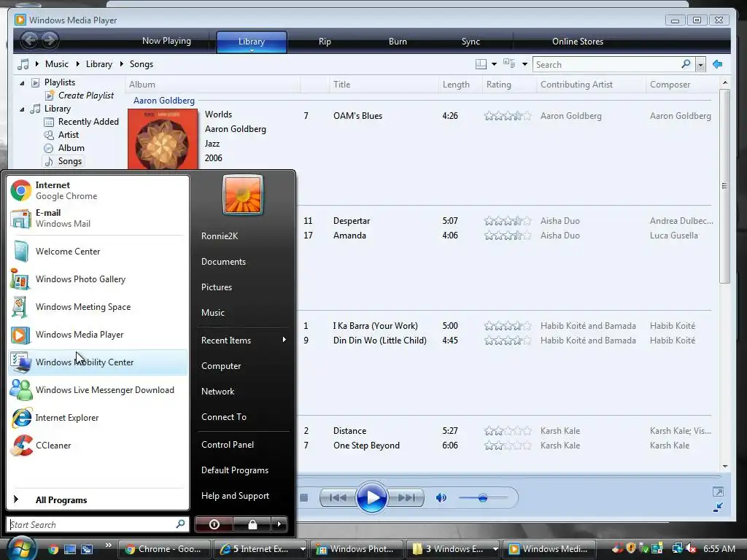Viewport: 747px width, 560px height.
Task: Set star rating for OAM's Blues
Action: 508,116
